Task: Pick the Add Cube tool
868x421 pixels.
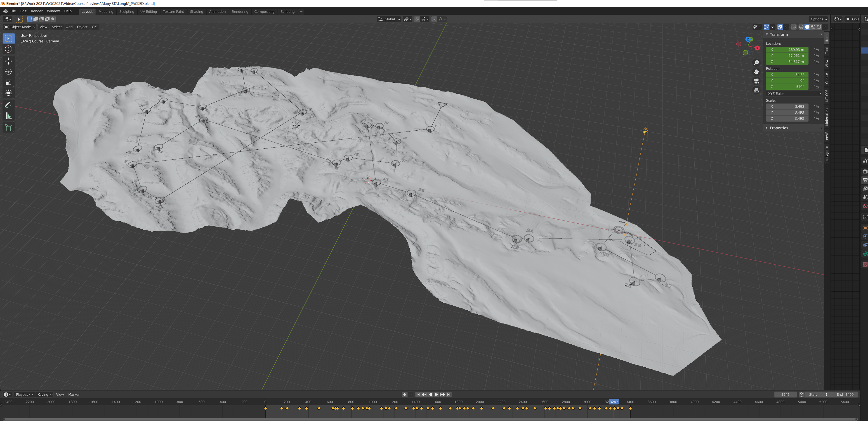Action: [x=8, y=127]
